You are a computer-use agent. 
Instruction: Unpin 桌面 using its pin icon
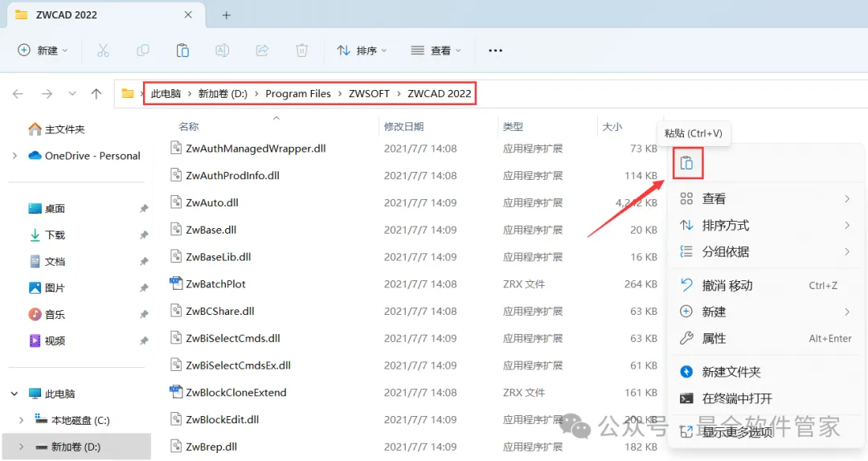(144, 209)
